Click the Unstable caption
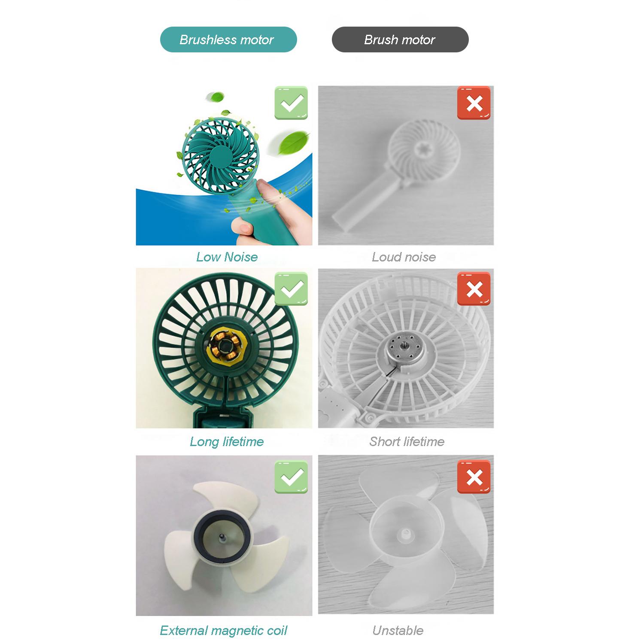The image size is (644, 644). tap(398, 630)
